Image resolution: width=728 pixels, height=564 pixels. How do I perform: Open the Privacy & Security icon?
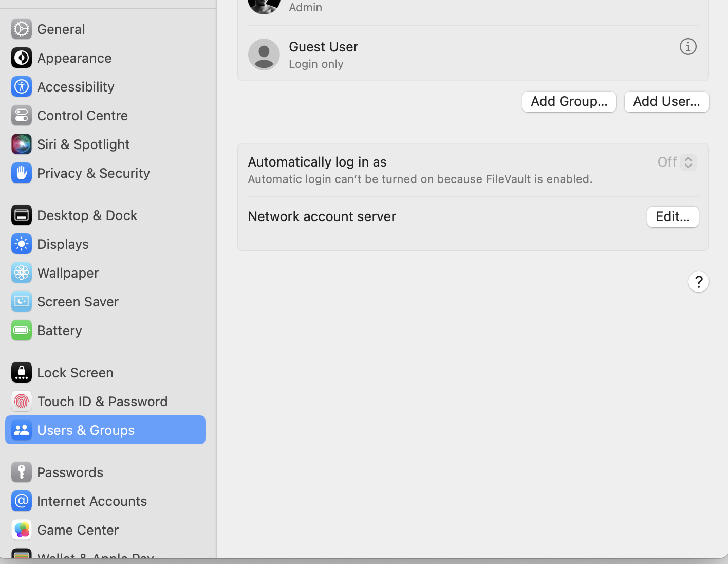21,173
